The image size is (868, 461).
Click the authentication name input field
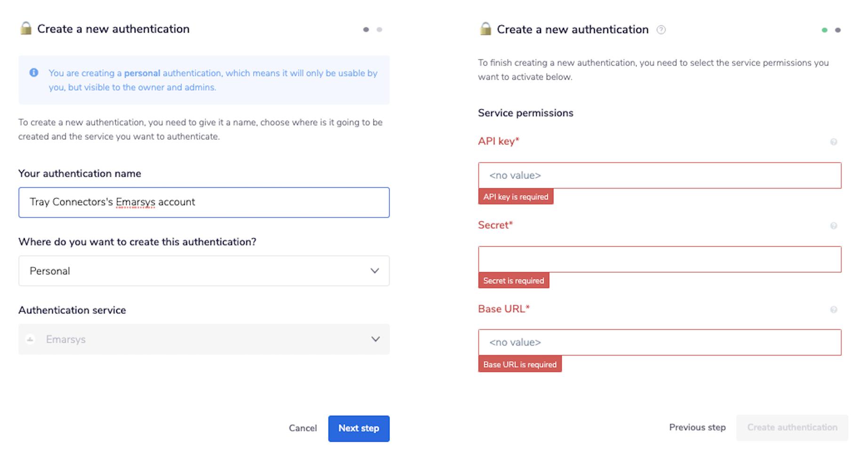204,202
